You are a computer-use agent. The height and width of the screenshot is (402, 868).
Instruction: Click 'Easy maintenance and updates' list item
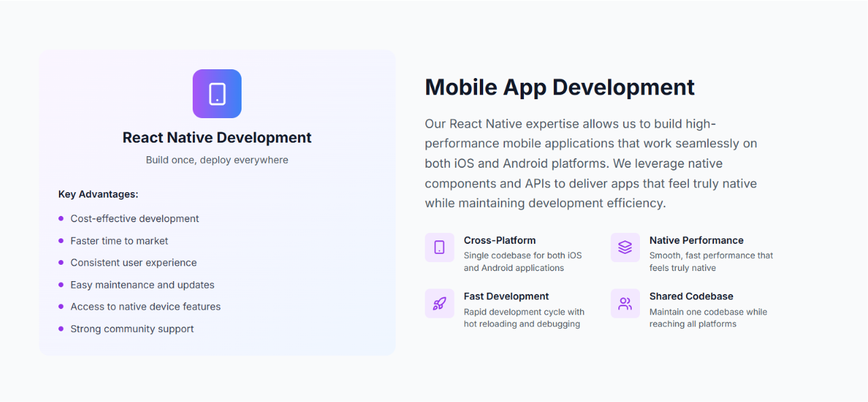coord(143,285)
